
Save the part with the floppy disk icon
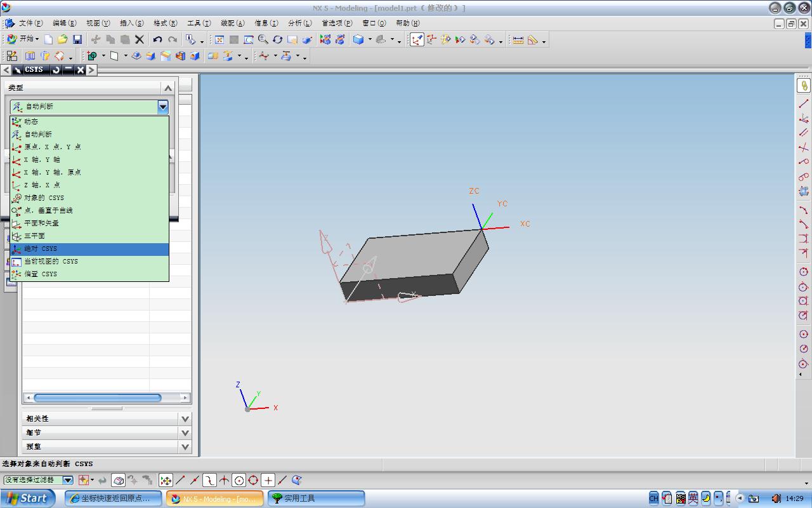[x=77, y=39]
